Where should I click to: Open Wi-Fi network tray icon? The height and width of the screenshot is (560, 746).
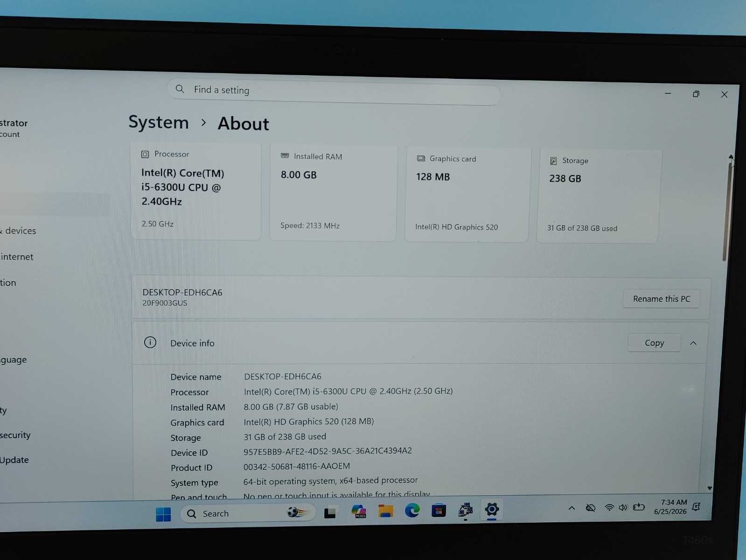click(609, 507)
